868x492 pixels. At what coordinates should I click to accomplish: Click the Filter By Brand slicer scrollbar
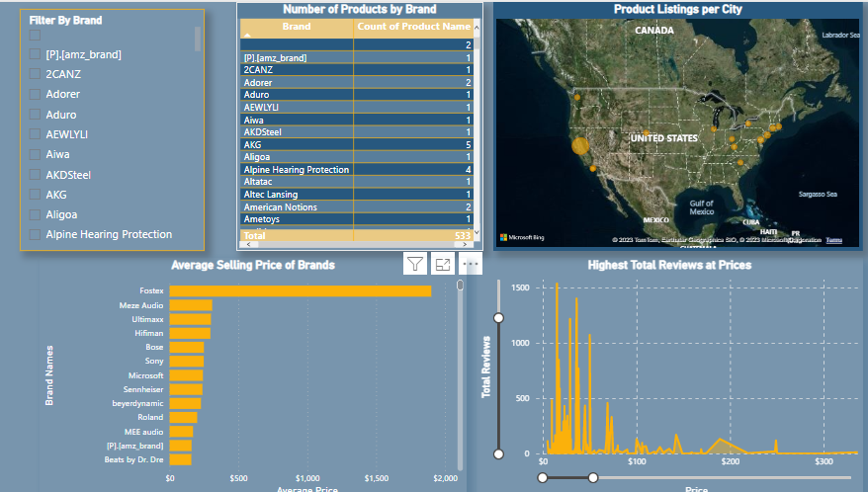click(198, 40)
